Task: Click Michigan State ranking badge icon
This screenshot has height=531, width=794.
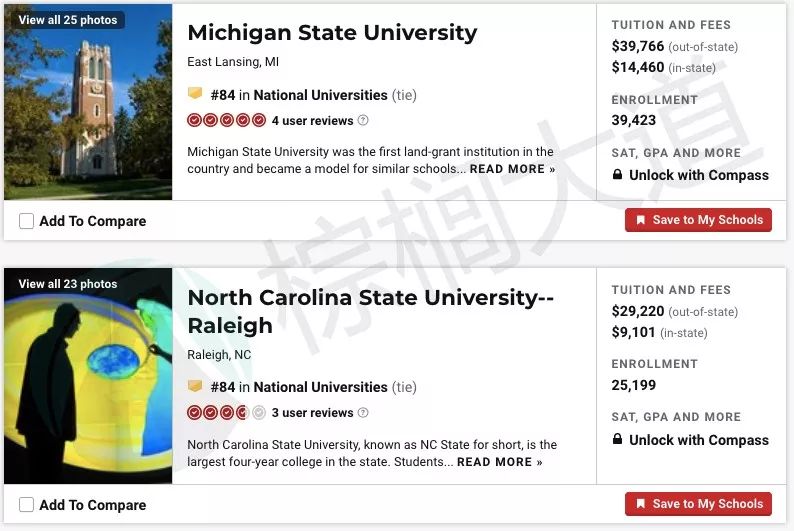Action: [x=195, y=94]
